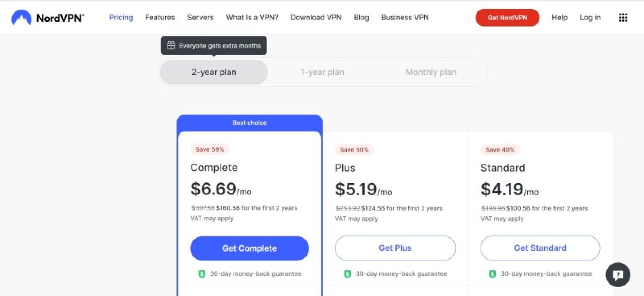The image size is (644, 296).
Task: Open the NordVPN Blog
Action: pos(361,18)
